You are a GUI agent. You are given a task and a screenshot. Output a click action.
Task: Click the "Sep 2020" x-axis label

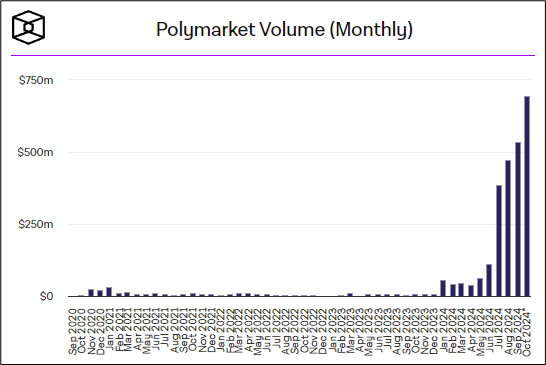click(72, 332)
